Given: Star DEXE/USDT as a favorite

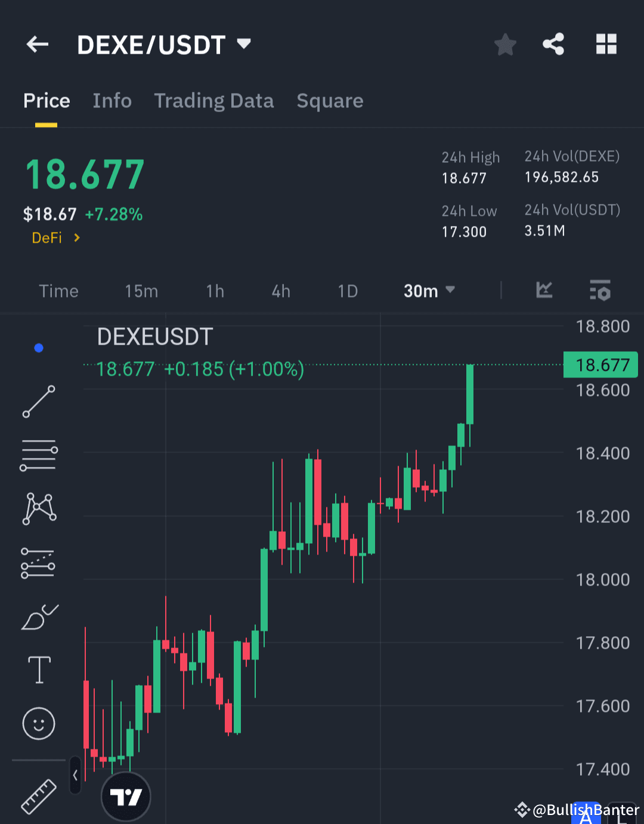Looking at the screenshot, I should click(x=505, y=44).
